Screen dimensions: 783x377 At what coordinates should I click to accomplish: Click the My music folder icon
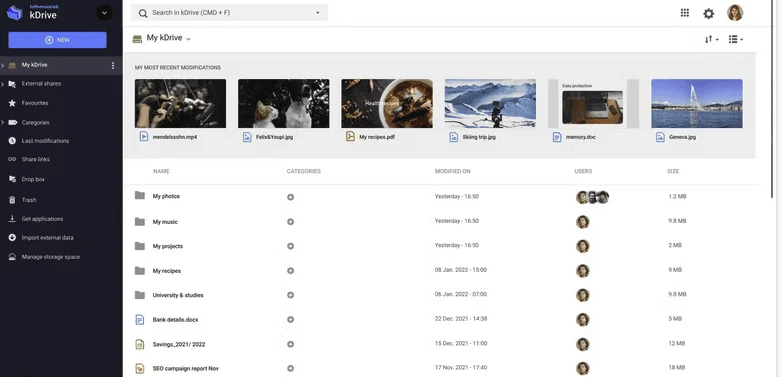[140, 221]
